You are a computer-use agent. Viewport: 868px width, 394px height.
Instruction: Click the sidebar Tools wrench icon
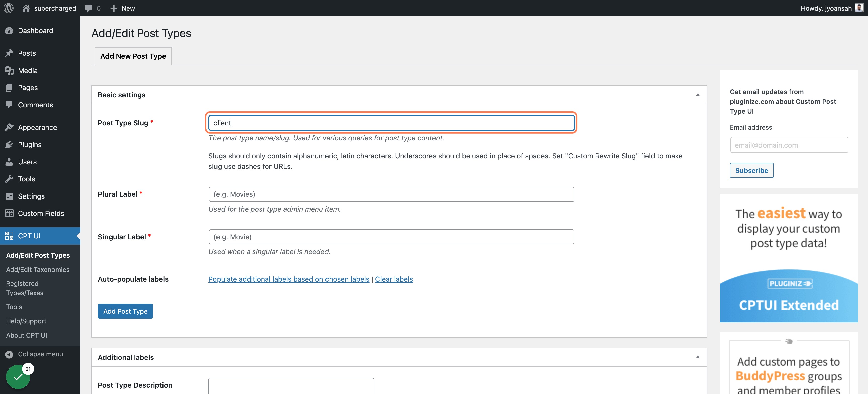pos(9,179)
